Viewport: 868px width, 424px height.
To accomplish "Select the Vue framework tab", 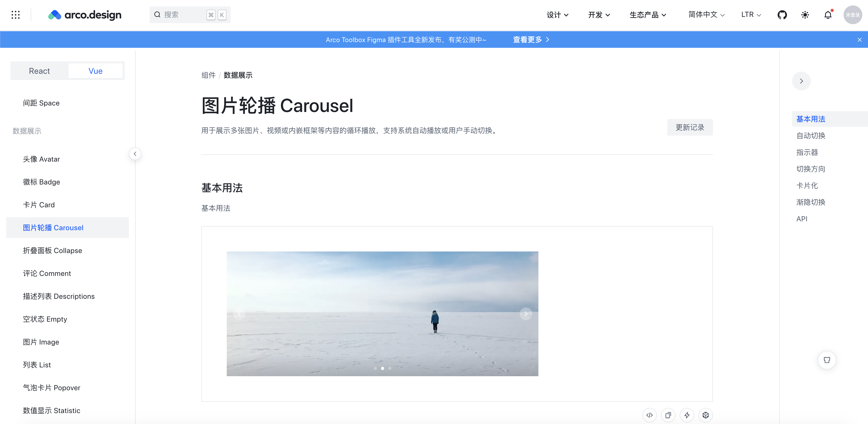I will click(95, 71).
